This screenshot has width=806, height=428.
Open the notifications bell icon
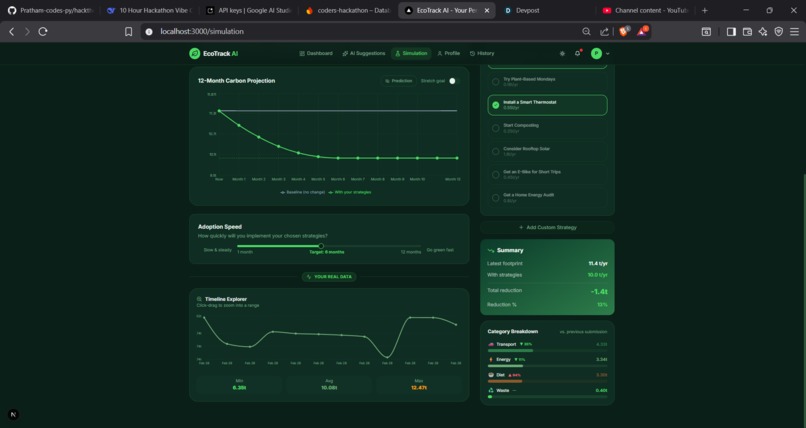pyautogui.click(x=578, y=53)
